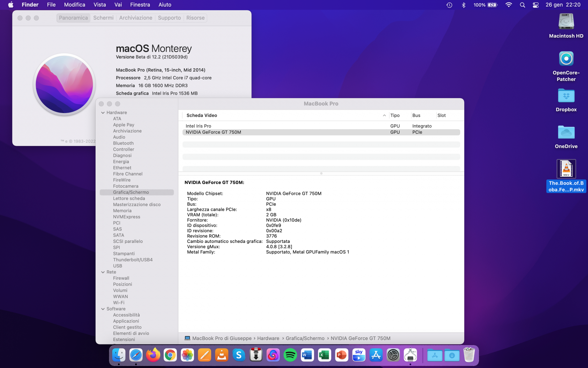The height and width of the screenshot is (368, 588).
Task: Open Spotlight search in menu bar
Action: [522, 5]
